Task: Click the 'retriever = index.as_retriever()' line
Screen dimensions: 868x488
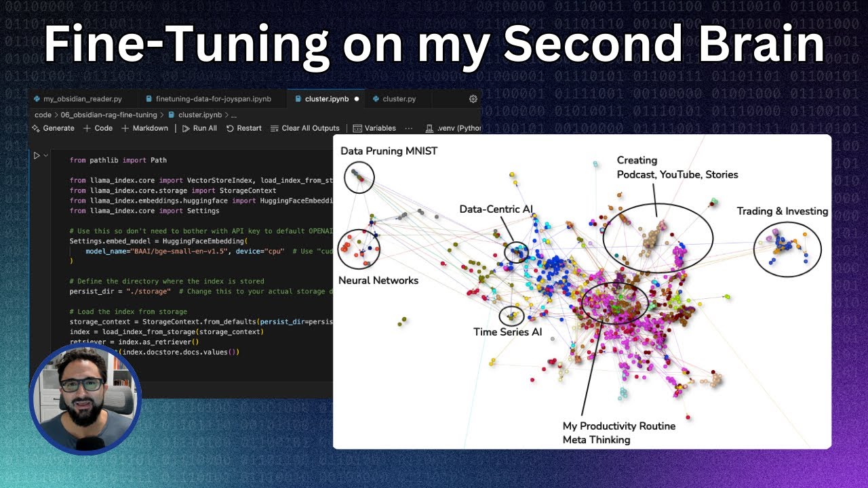Action: (x=134, y=342)
